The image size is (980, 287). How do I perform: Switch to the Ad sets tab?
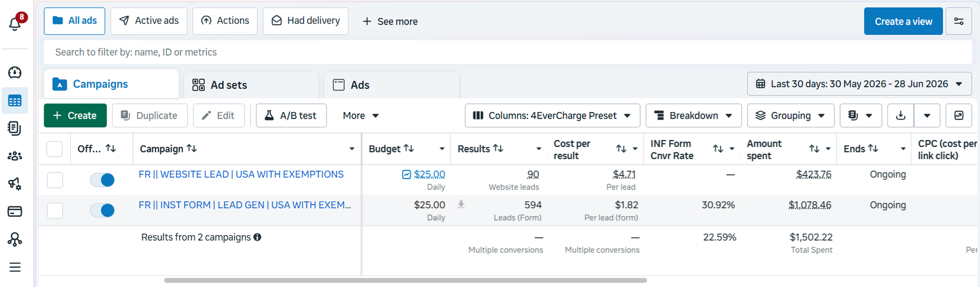coord(251,85)
